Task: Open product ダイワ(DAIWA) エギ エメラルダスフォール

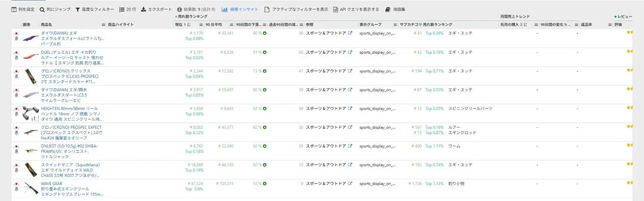Action: pos(72,38)
